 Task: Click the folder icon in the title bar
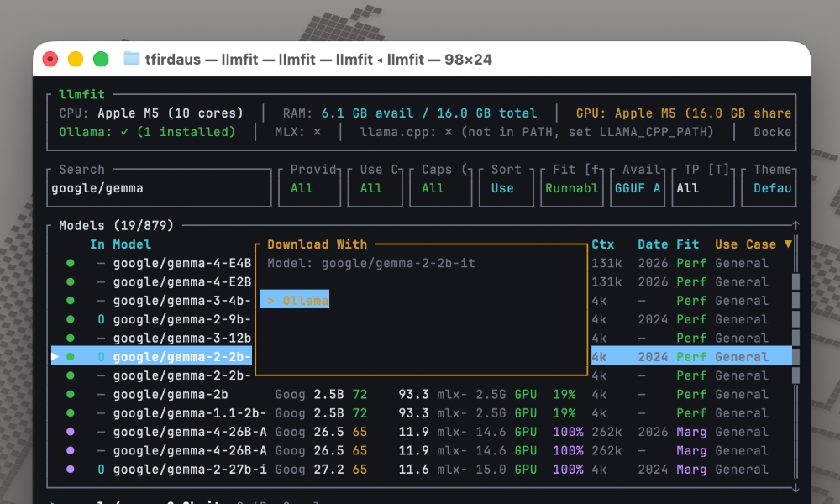[x=132, y=59]
